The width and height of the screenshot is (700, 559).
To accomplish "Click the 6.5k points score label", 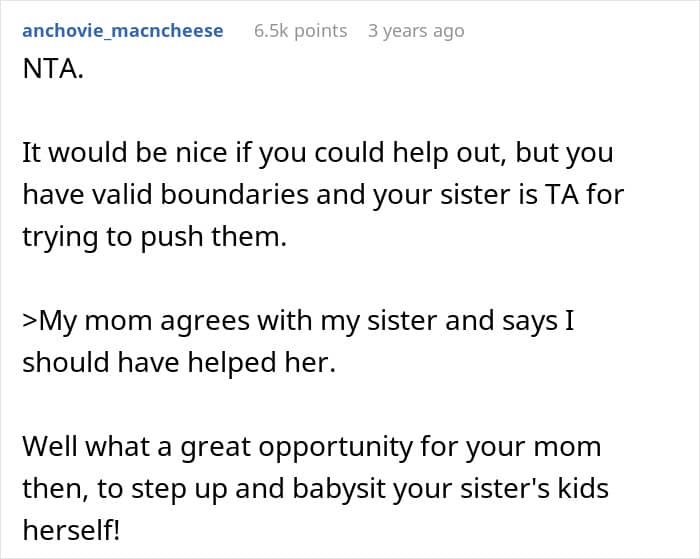I will (x=300, y=31).
